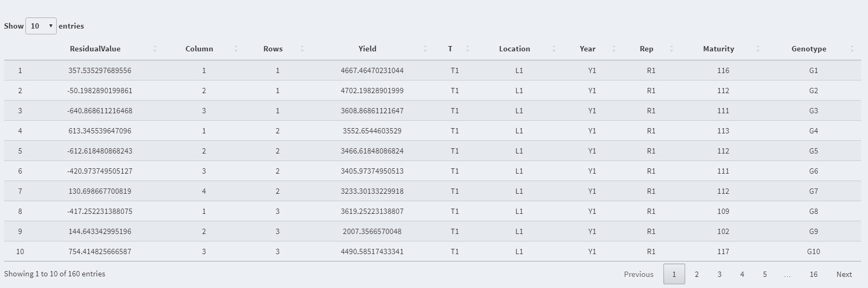Click yield value 3608.86861121647
Viewport: 868px width, 288px height.
tap(372, 111)
